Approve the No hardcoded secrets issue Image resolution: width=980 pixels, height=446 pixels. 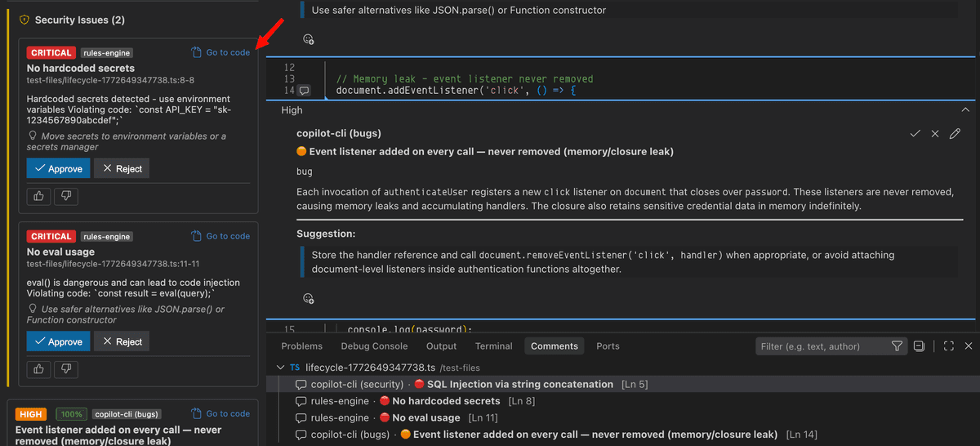click(x=58, y=169)
